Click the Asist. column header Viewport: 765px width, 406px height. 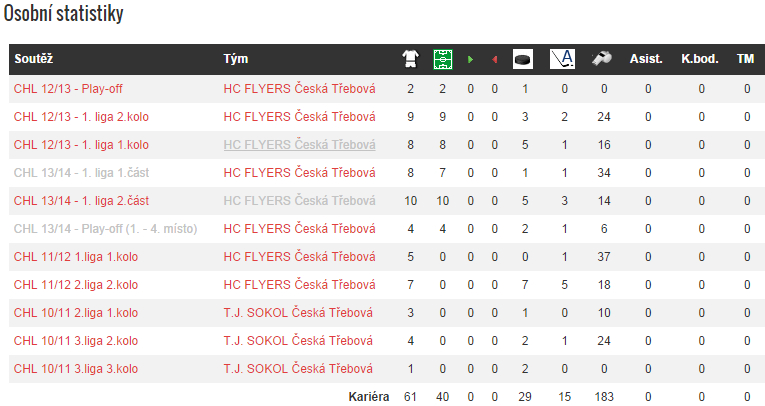pyautogui.click(x=646, y=60)
